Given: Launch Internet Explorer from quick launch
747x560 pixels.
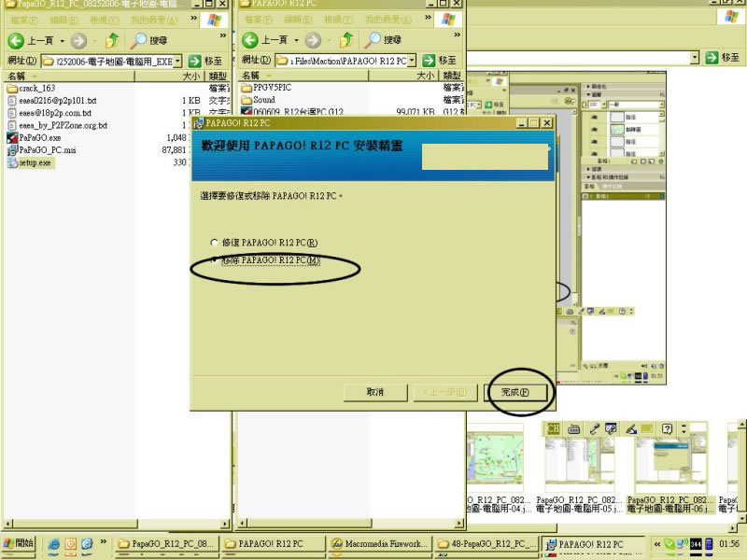Looking at the screenshot, I should point(54,543).
